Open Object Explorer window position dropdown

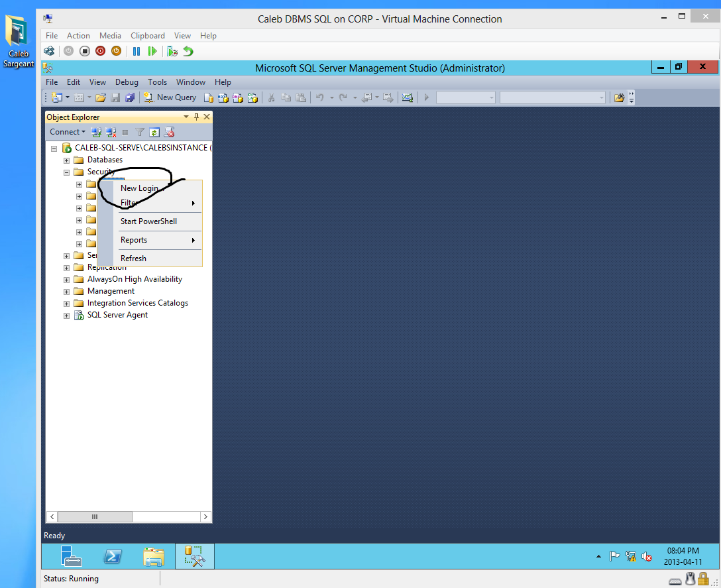click(x=186, y=117)
